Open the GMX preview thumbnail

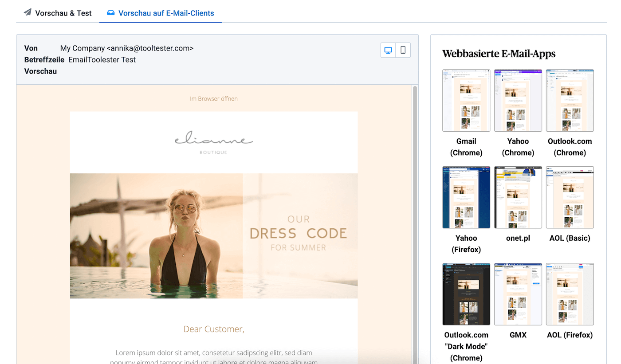click(x=518, y=294)
